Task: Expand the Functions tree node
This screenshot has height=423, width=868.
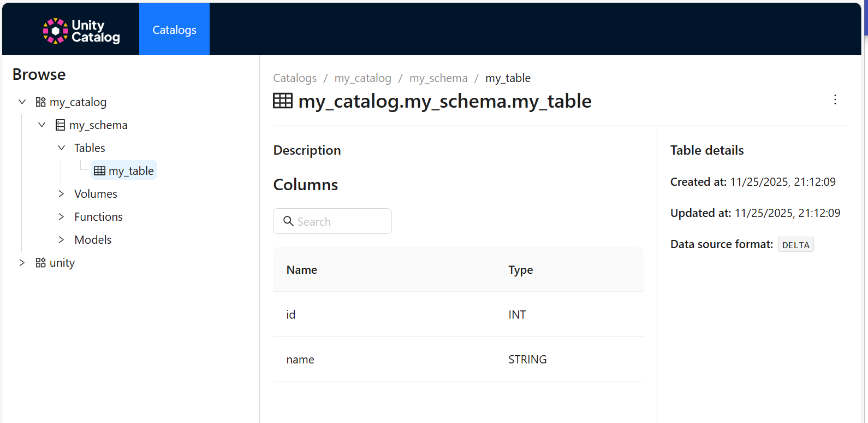Action: [61, 217]
